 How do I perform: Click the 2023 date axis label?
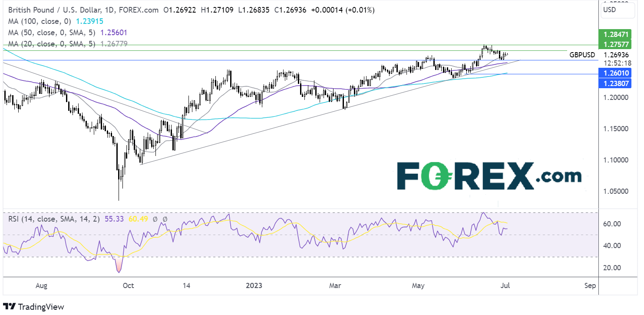[x=254, y=285]
